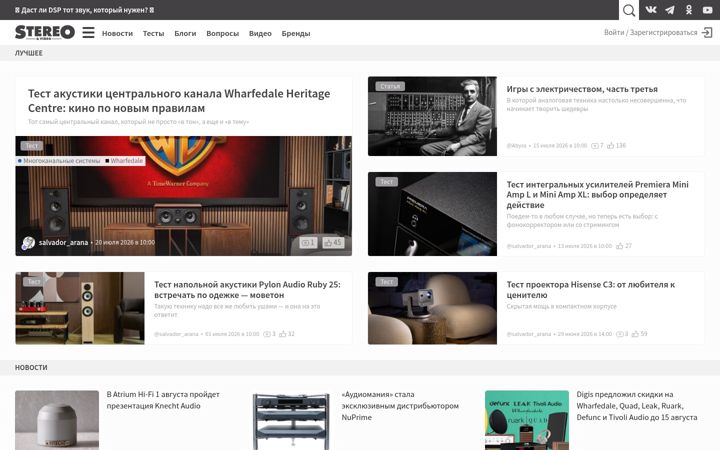Open the Telegram channel icon
The width and height of the screenshot is (720, 450).
click(x=670, y=10)
